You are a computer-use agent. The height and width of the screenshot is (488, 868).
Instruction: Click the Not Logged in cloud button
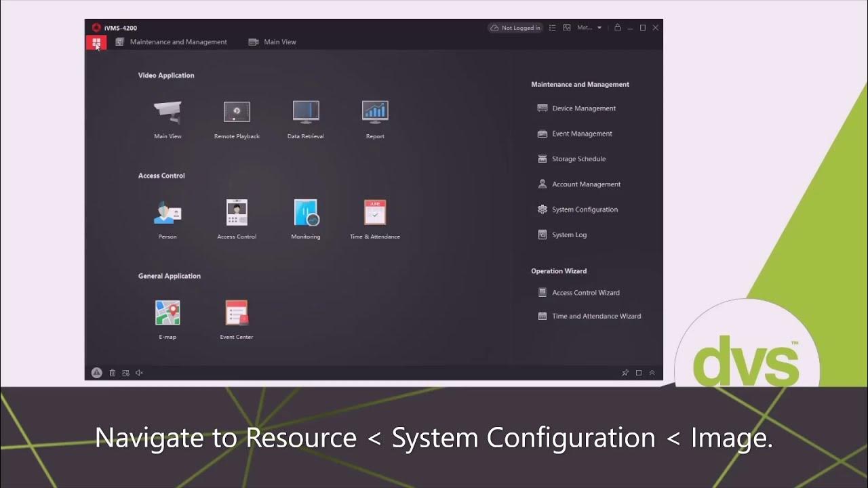pyautogui.click(x=515, y=28)
